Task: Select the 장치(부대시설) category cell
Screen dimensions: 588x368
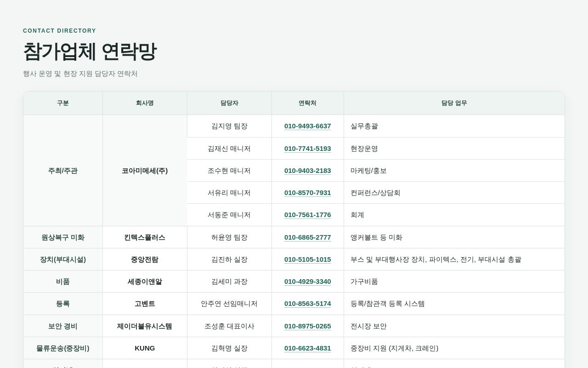Action: [63, 259]
